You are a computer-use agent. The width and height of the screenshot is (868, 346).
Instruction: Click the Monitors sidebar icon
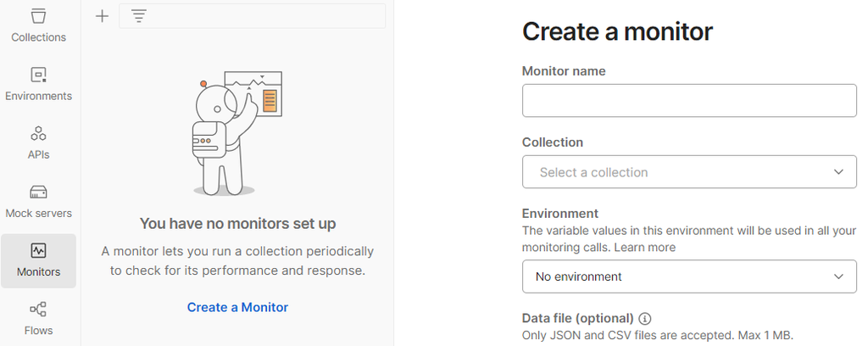[38, 251]
